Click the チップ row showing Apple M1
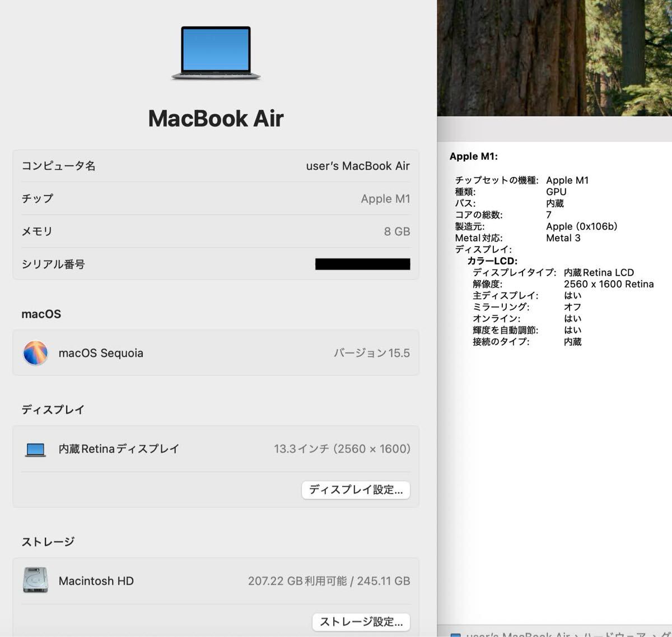Viewport: 672px width, 637px height. tap(216, 198)
